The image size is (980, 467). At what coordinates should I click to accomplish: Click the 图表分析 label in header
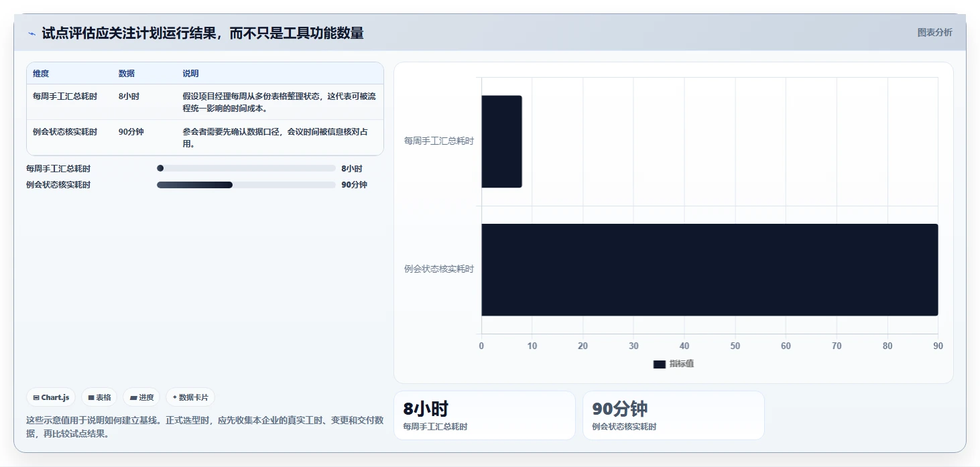point(934,32)
